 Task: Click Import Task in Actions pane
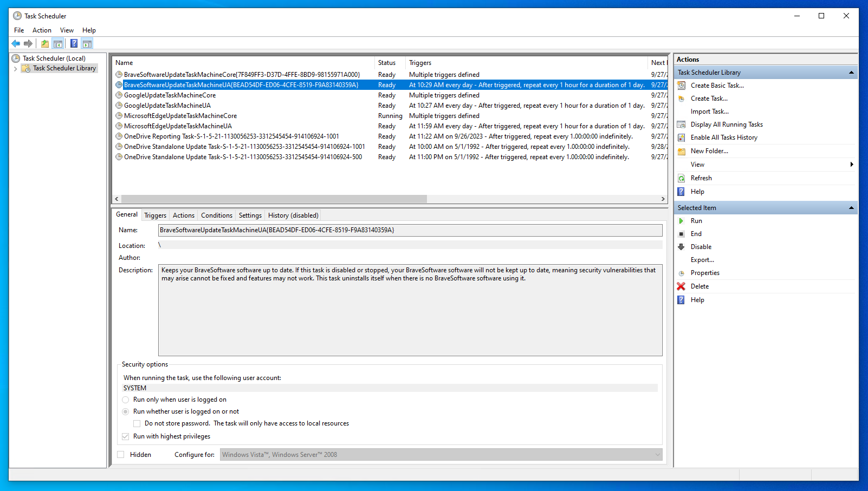(710, 111)
